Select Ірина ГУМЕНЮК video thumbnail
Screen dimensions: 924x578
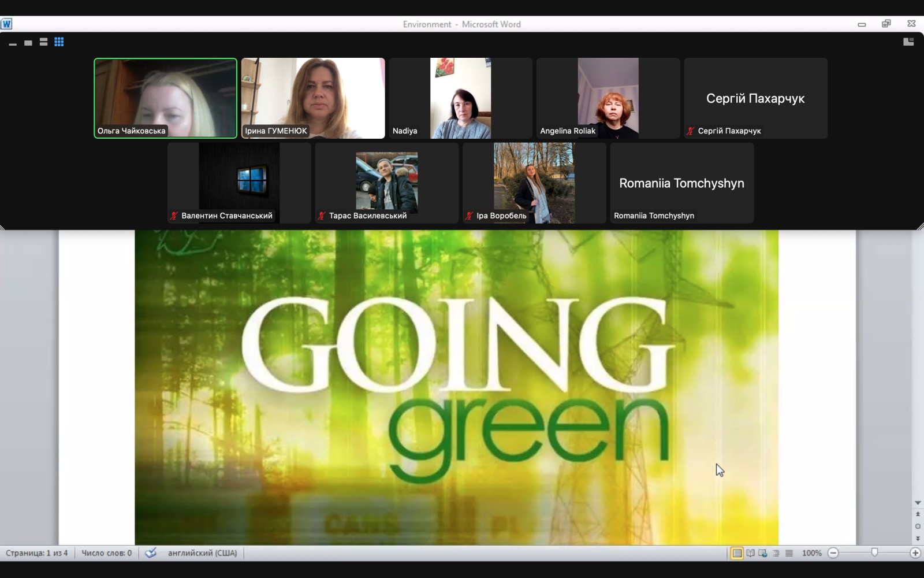coord(313,98)
